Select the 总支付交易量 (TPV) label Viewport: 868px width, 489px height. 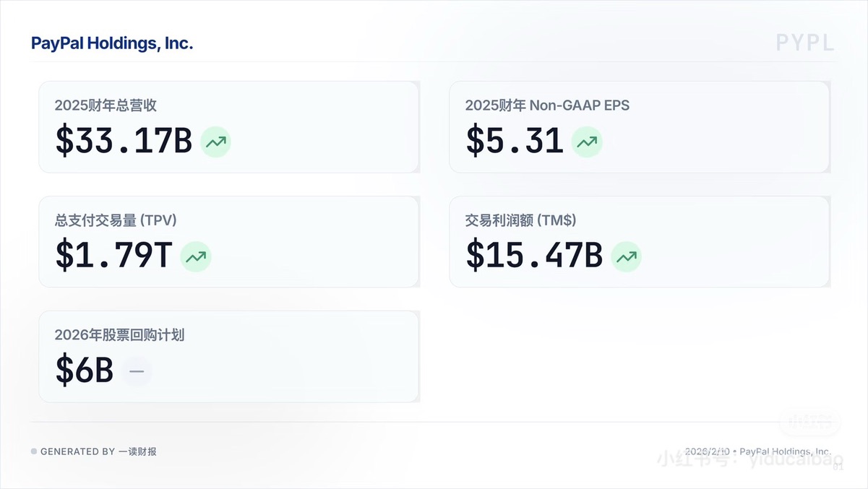(116, 220)
